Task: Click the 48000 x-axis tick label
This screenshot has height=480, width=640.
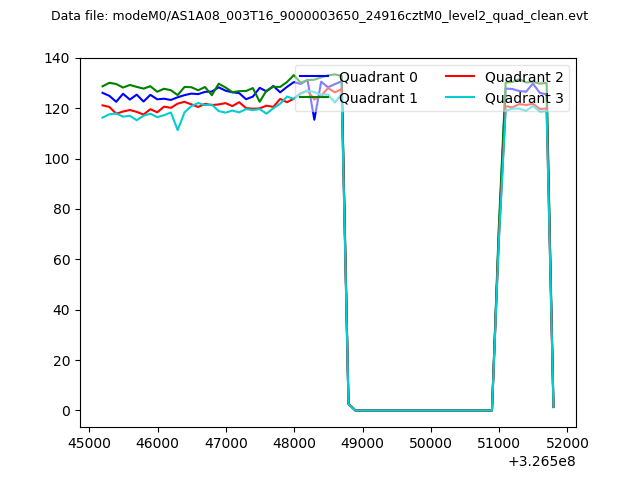Action: coord(294,442)
